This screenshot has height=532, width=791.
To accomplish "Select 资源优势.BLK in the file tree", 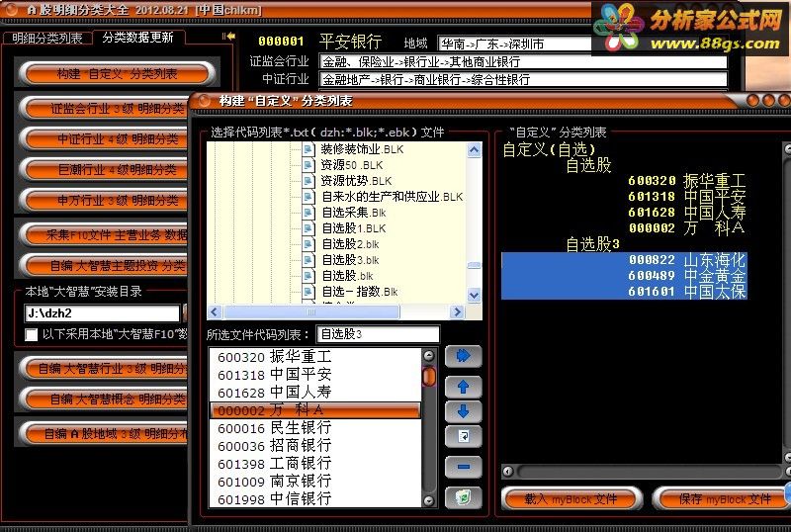I will (x=356, y=181).
